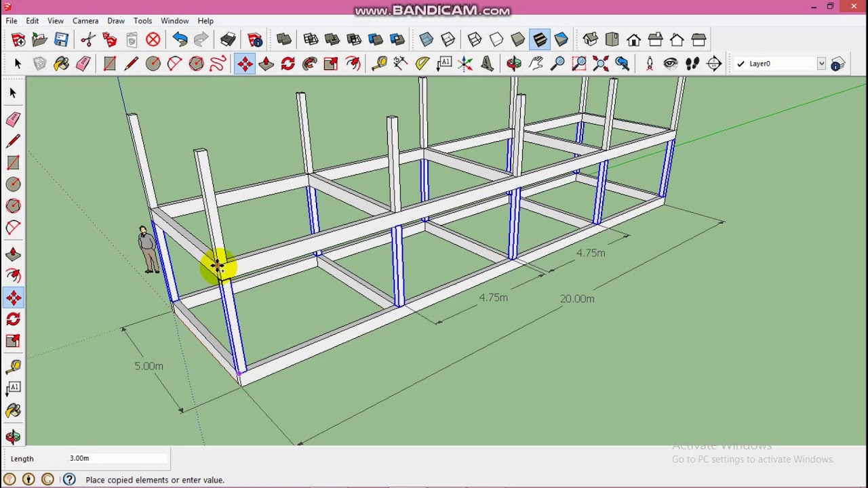Select the Position Camera tool
868x488 pixels.
click(x=649, y=64)
